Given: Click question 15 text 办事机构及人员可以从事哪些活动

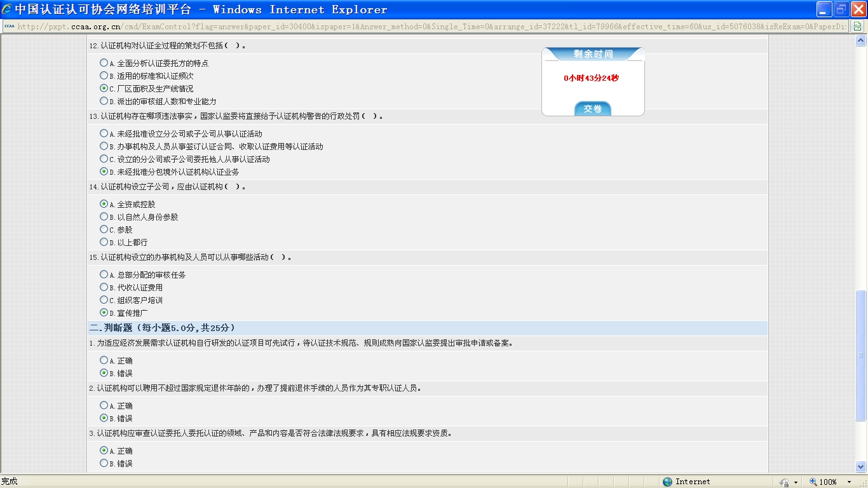Looking at the screenshot, I should click(191, 257).
